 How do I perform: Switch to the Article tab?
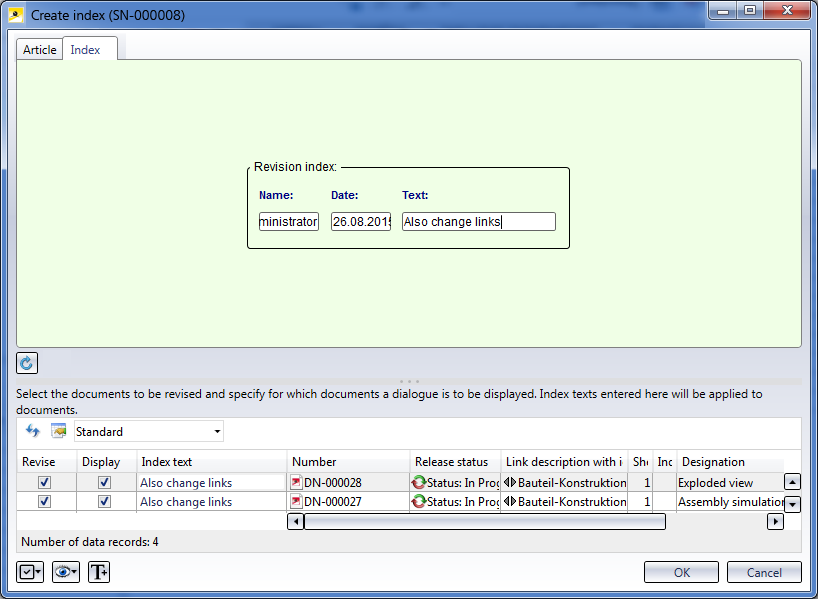pyautogui.click(x=40, y=50)
